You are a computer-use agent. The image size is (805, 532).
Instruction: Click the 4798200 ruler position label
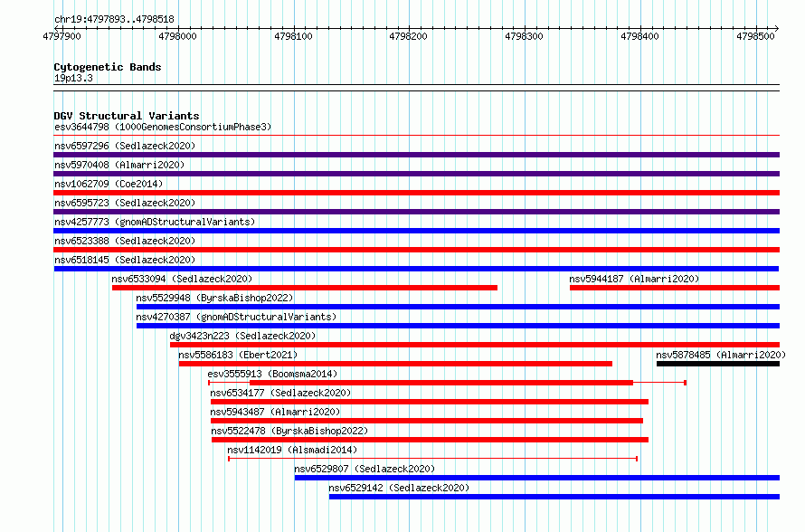click(408, 36)
